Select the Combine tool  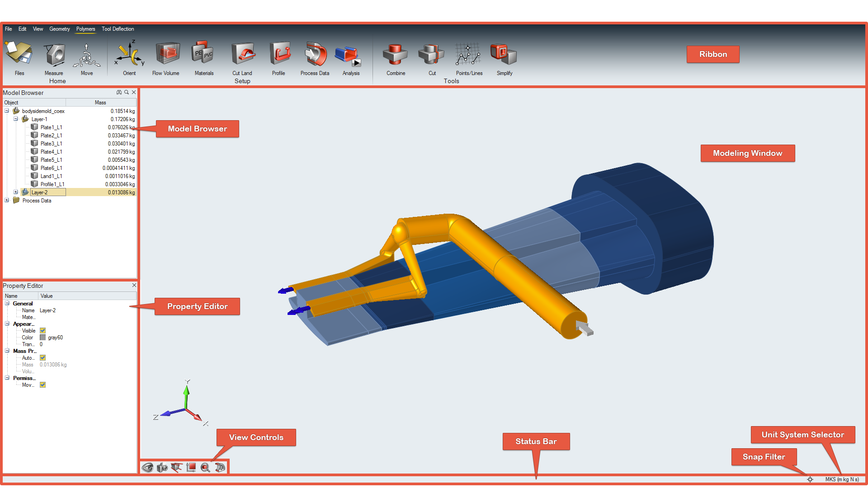pyautogui.click(x=396, y=55)
